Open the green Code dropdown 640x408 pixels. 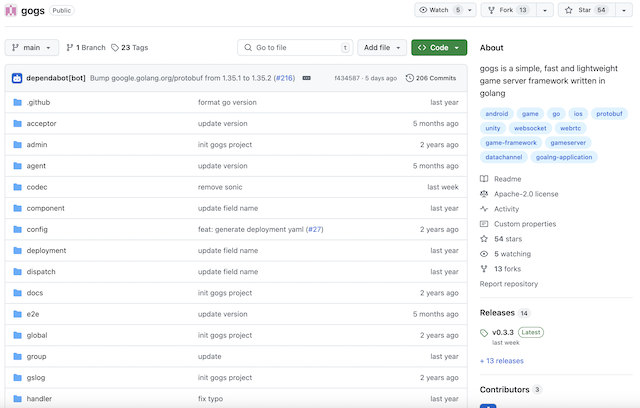coord(439,48)
